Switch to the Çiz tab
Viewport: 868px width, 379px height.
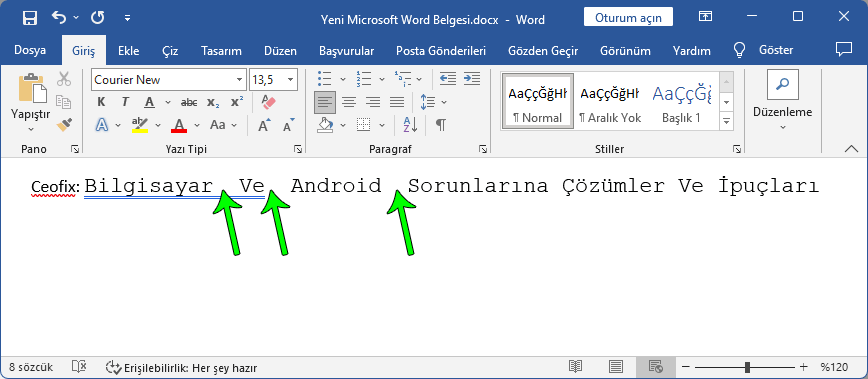point(170,51)
